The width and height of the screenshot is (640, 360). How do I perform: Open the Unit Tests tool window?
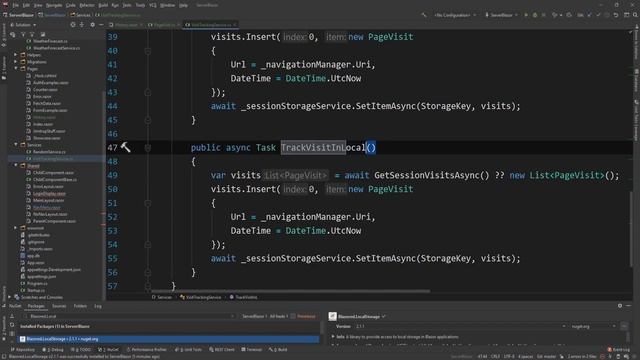pyautogui.click(x=189, y=349)
